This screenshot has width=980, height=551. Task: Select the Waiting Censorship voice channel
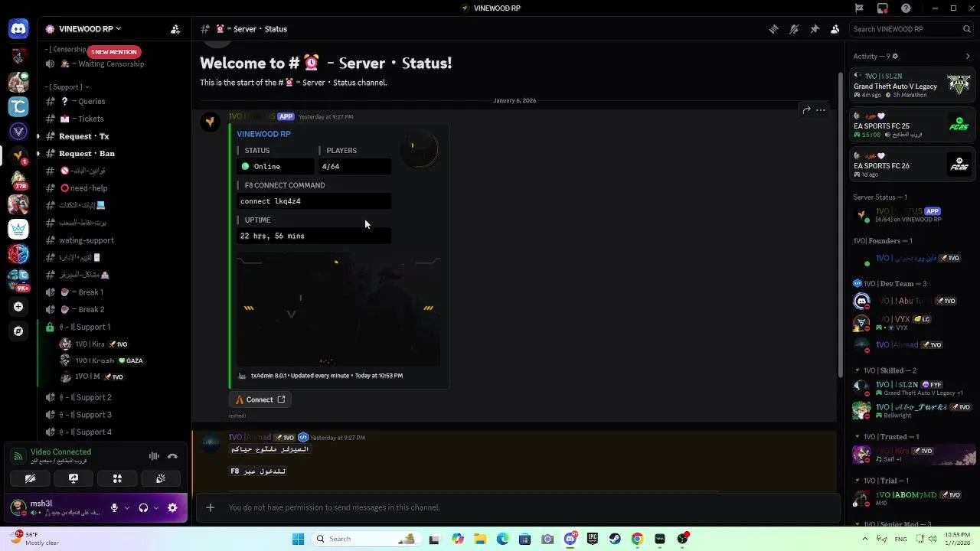click(113, 64)
